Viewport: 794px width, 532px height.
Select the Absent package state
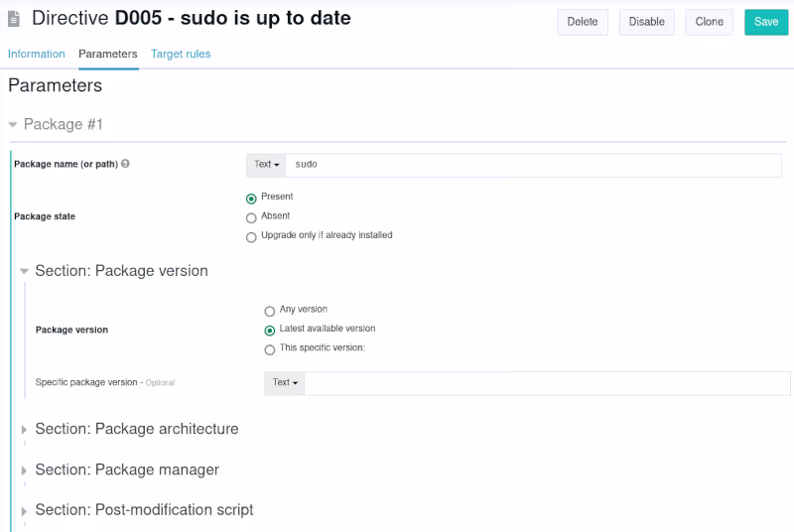(251, 217)
